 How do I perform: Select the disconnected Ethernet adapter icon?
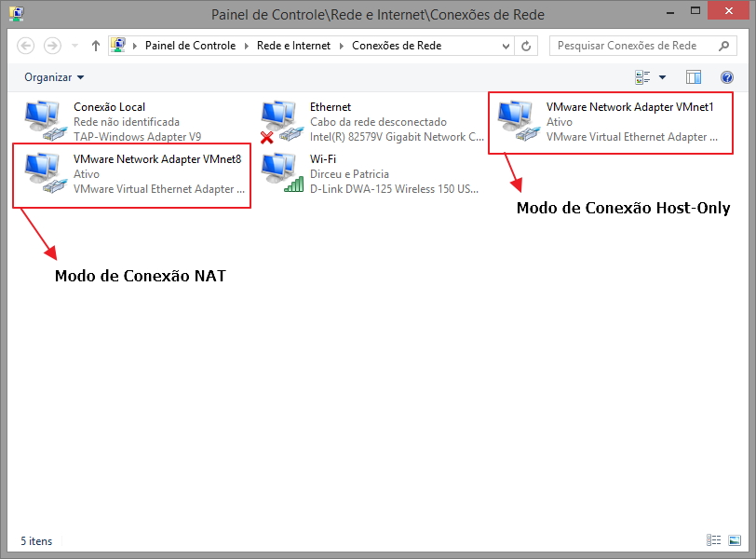pos(278,121)
